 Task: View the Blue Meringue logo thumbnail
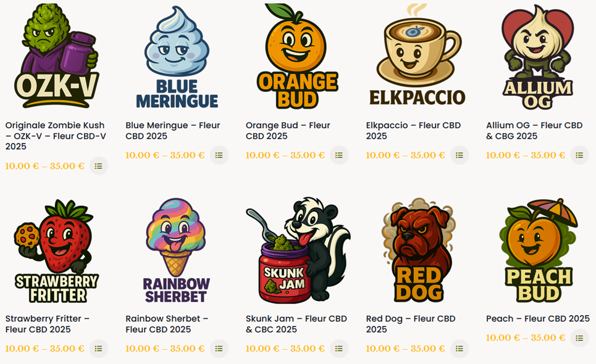click(177, 57)
